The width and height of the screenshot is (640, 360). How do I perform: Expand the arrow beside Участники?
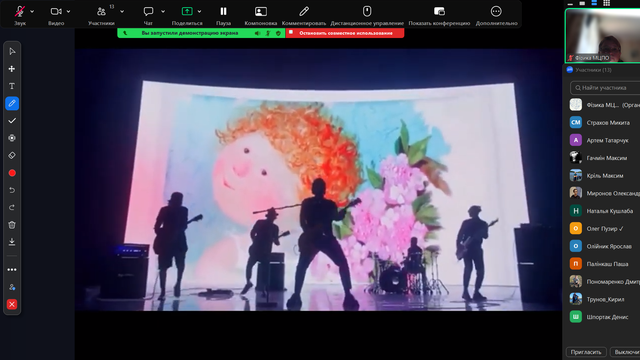(x=122, y=11)
